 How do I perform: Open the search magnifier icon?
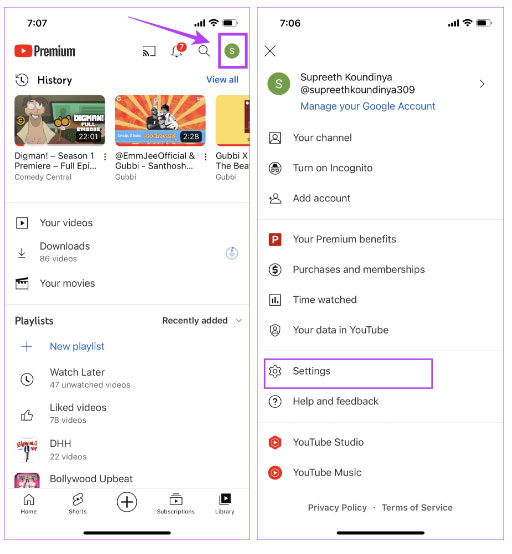[x=204, y=51]
